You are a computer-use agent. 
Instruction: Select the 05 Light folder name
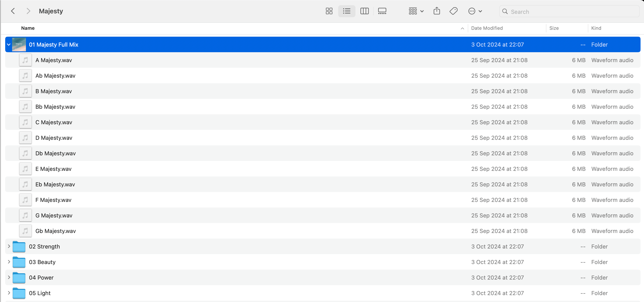click(40, 293)
